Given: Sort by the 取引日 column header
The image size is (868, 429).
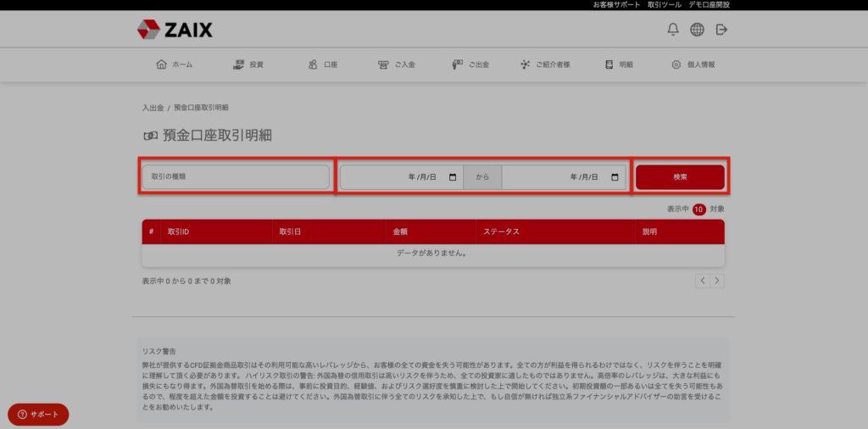Looking at the screenshot, I should pos(291,231).
